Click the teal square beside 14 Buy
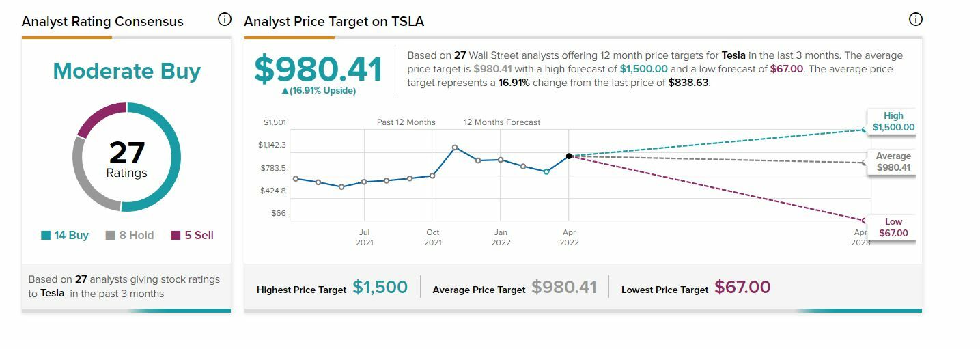980x349 pixels. (46, 236)
